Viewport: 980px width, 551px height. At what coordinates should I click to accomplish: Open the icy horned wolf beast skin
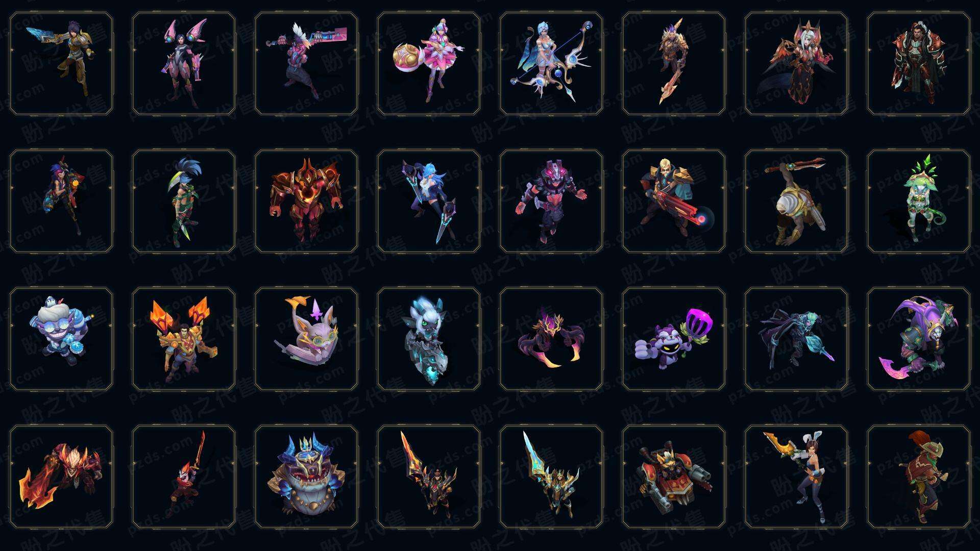pos(429,339)
